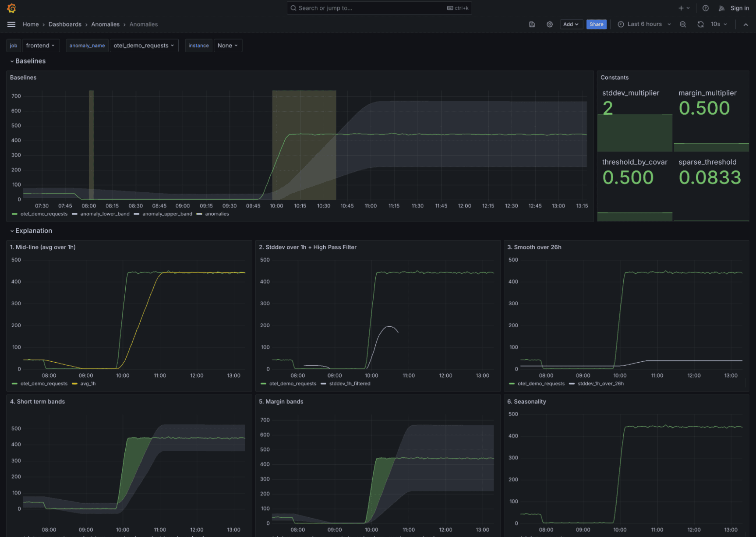The width and height of the screenshot is (756, 537).
Task: Open the help question mark icon
Action: pyautogui.click(x=705, y=7)
